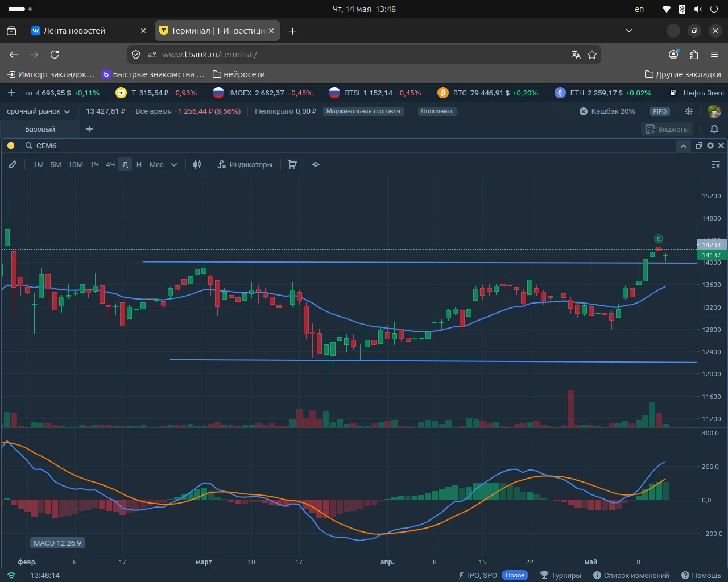Open the Помощь help link
This screenshot has height=582, width=728.
pos(701,575)
